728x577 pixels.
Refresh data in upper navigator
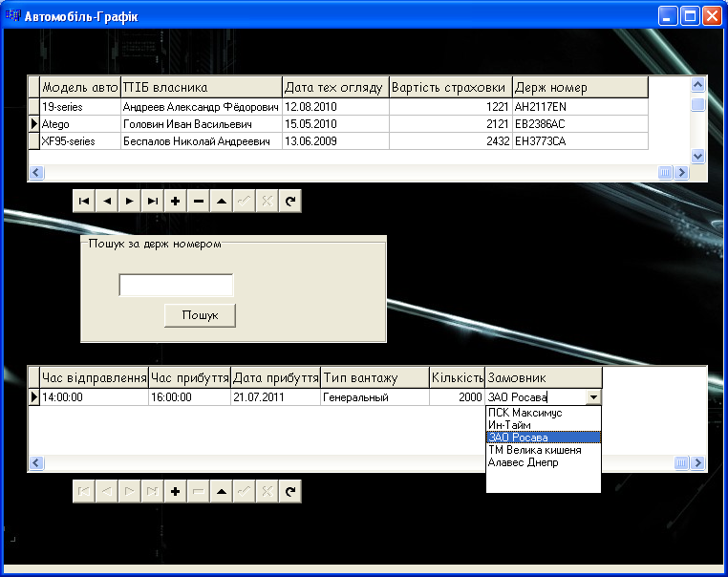point(290,202)
